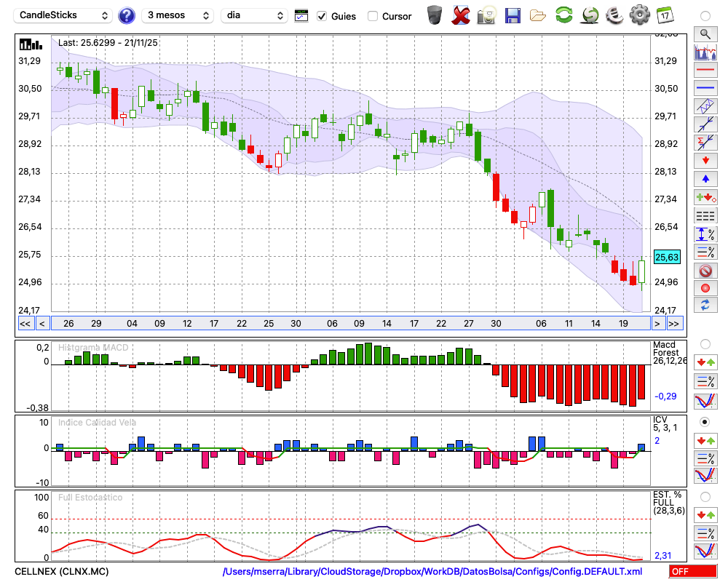Open the 'dia' interval dropdown
Image resolution: width=728 pixels, height=582 pixels.
point(254,15)
